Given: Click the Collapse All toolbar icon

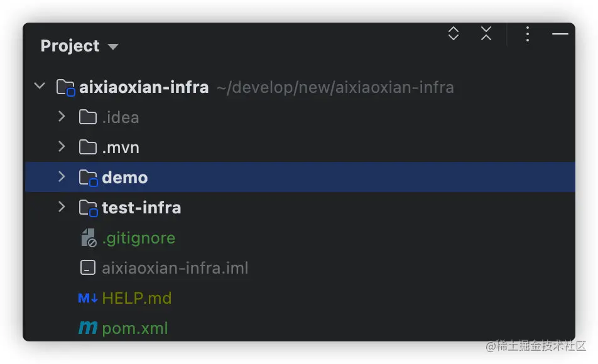Looking at the screenshot, I should click(x=486, y=34).
